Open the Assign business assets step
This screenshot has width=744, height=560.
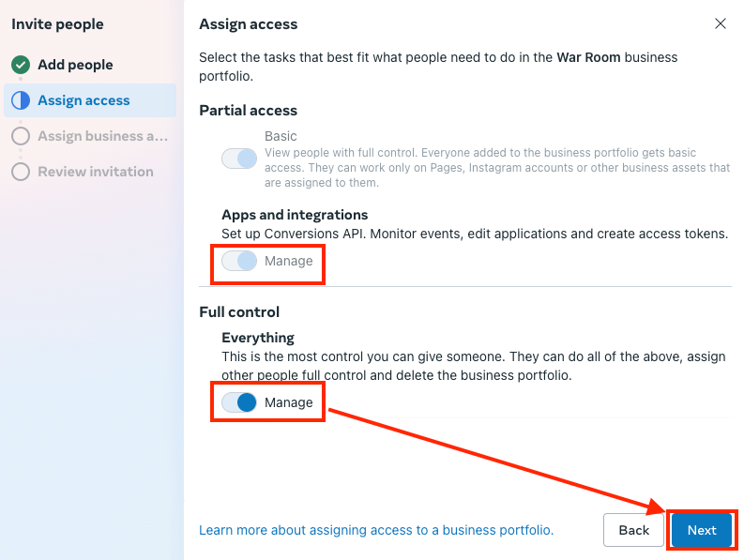click(x=103, y=136)
